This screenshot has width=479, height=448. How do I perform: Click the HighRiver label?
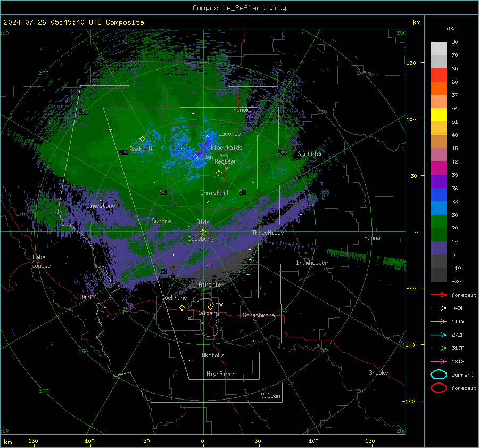point(221,374)
